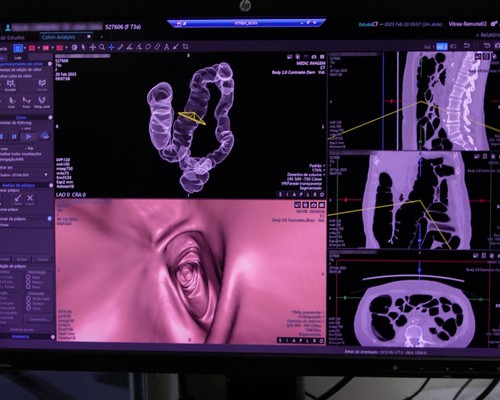
Task: Click the X delete polyp icon
Action: [30, 199]
